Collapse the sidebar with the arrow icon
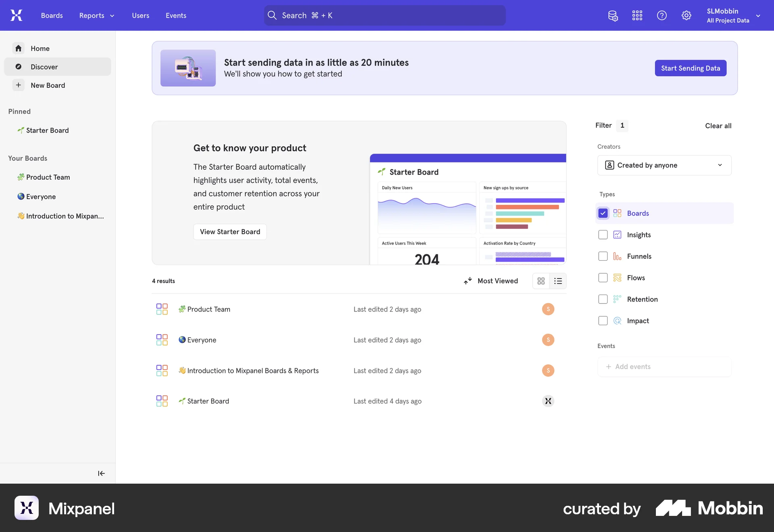 101,473
